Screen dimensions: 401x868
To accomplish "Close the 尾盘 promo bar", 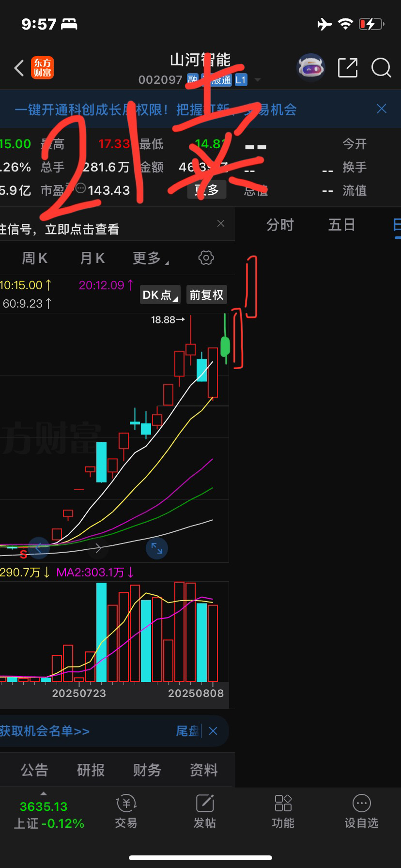I will click(x=213, y=731).
